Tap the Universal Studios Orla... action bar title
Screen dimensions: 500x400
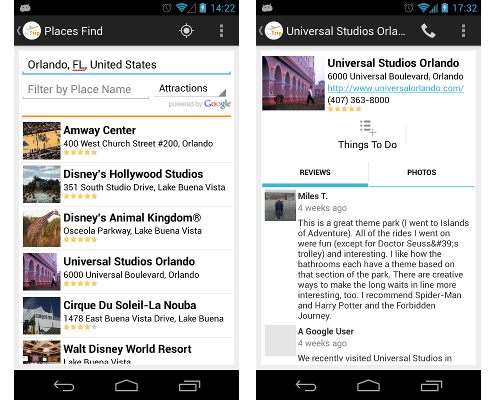point(346,31)
